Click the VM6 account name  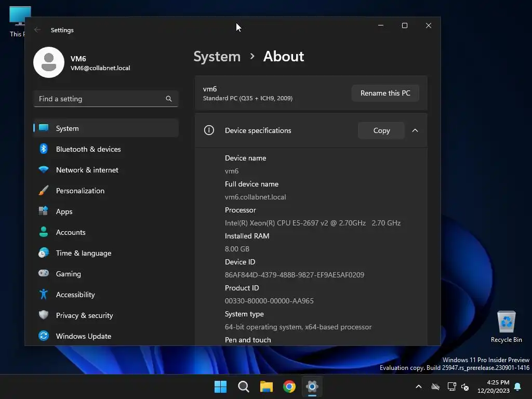click(x=78, y=59)
